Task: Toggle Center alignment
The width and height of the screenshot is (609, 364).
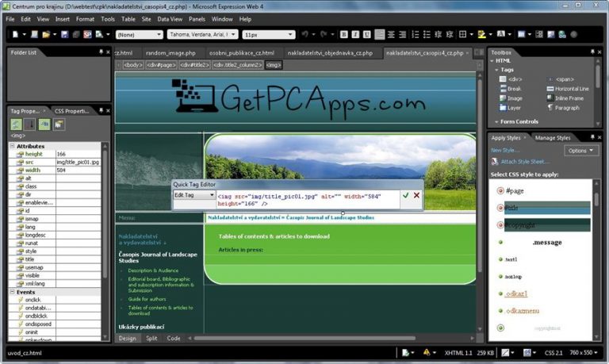Action: [391, 35]
